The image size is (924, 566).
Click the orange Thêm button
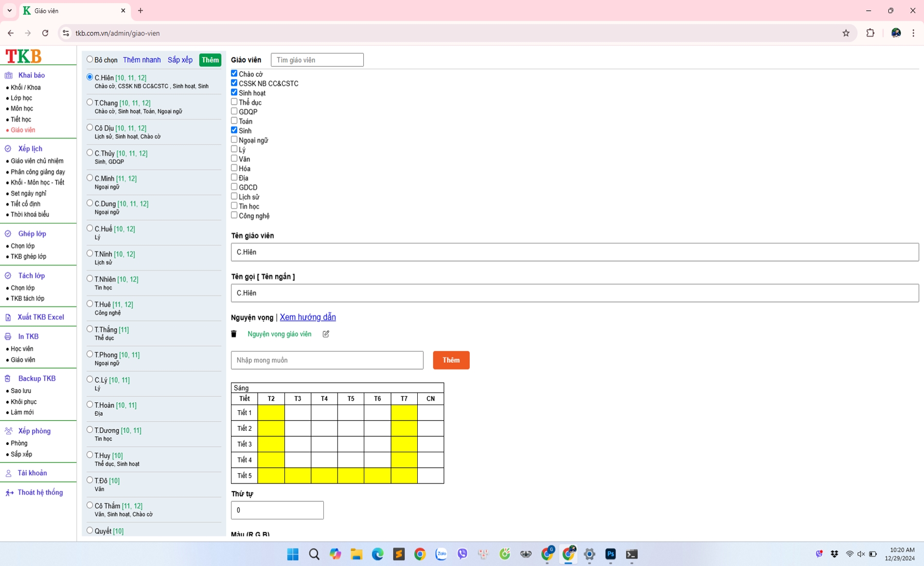tap(451, 360)
